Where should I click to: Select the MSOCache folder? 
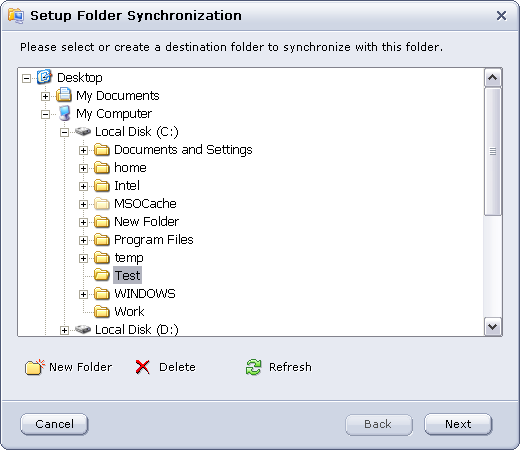click(x=145, y=204)
